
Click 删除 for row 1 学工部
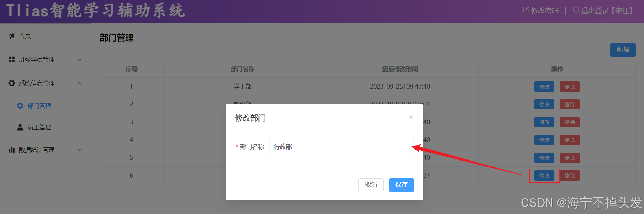tap(569, 87)
